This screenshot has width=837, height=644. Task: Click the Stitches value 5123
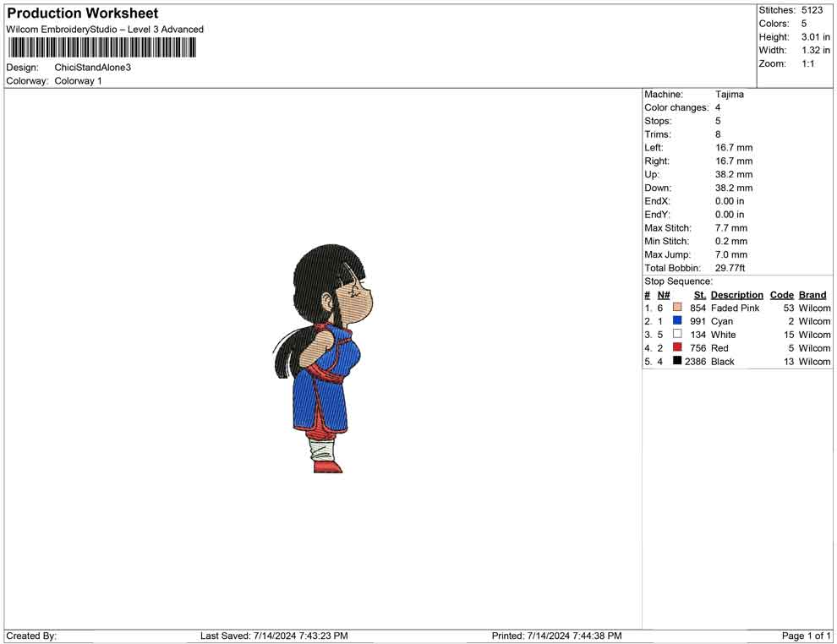(x=812, y=10)
